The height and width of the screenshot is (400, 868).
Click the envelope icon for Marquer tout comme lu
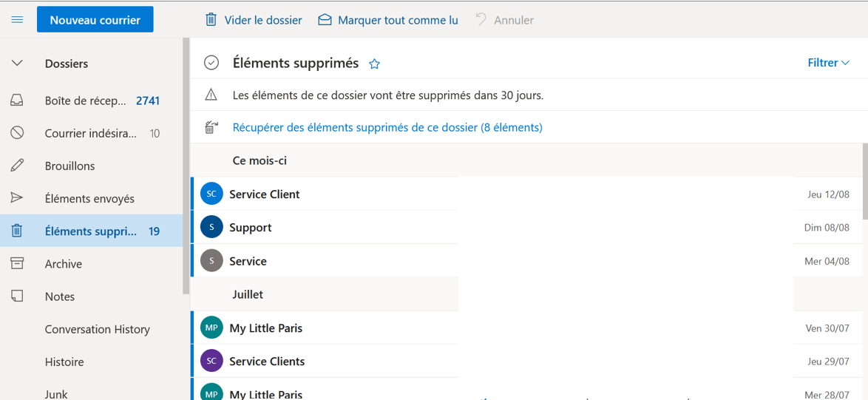click(325, 21)
